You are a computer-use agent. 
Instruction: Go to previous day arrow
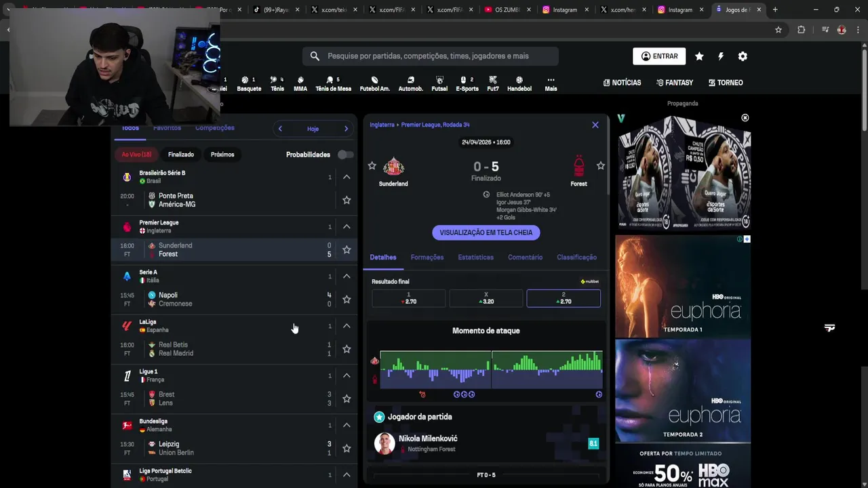(280, 129)
